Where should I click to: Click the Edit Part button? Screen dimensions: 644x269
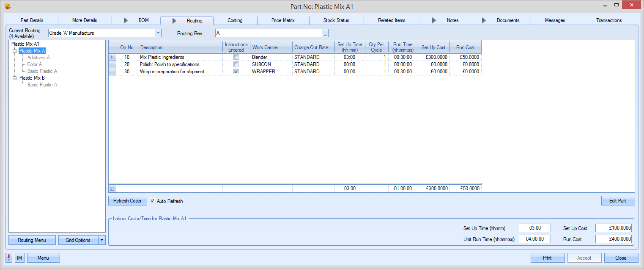tap(617, 201)
